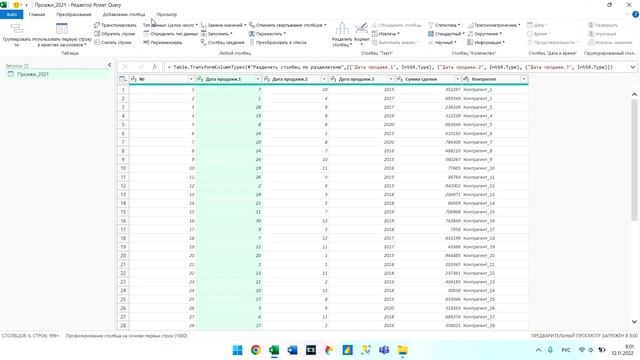The image size is (640, 360).
Task: Click the fx icon in the formula bar
Action: (155, 67)
